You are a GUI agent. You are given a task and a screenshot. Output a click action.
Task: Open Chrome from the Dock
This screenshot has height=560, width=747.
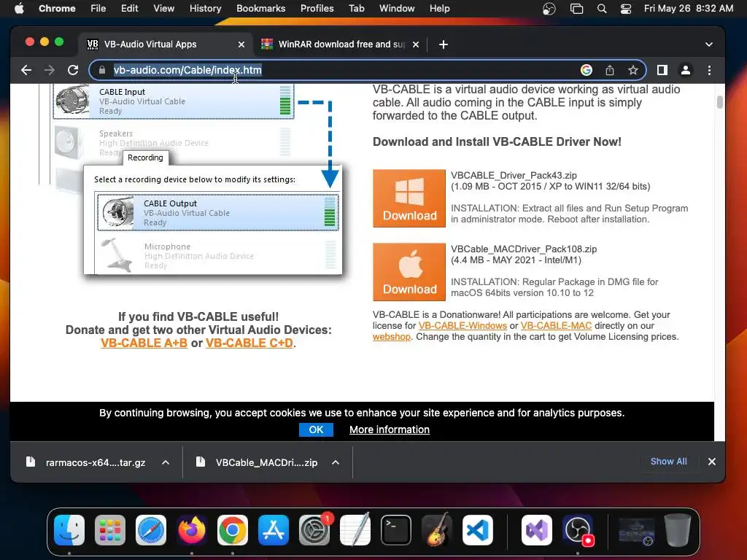coord(233,530)
